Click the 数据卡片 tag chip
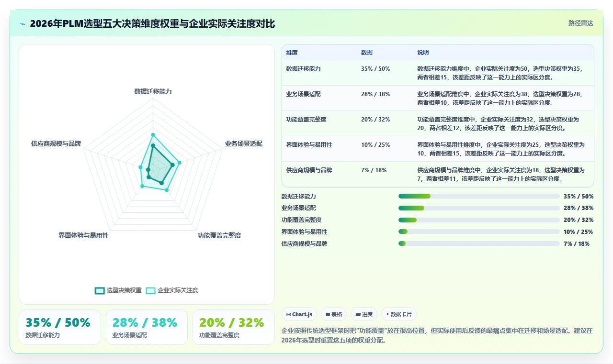Screen dimensions: 613x364 pos(399,314)
